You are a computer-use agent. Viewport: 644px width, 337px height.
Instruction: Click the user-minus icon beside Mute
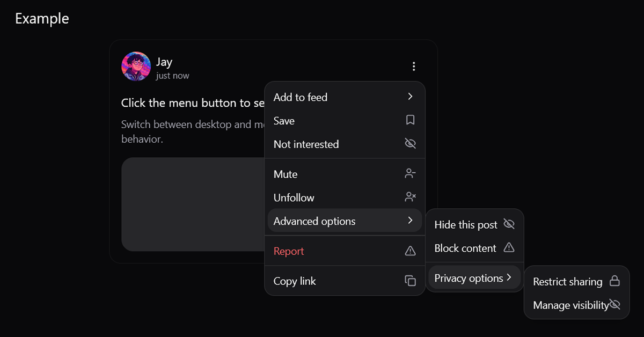pyautogui.click(x=410, y=174)
